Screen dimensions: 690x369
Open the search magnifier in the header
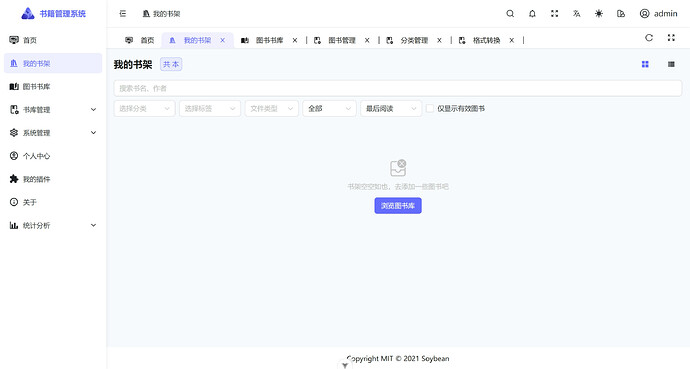[510, 14]
